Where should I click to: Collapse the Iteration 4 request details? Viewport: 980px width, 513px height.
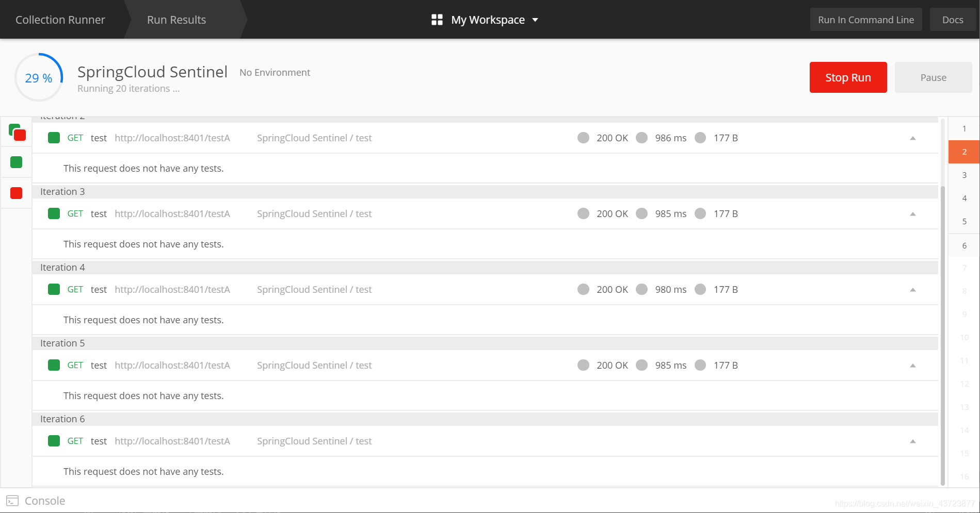912,290
